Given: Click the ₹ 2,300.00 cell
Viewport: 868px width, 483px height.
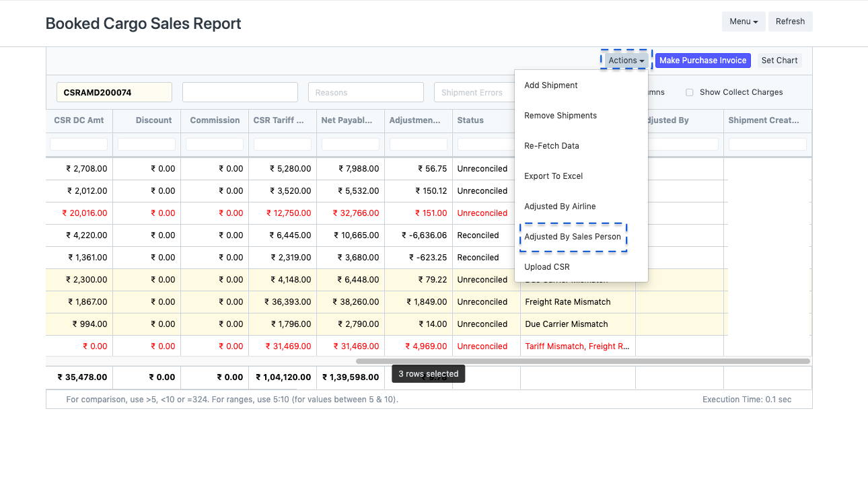Looking at the screenshot, I should pos(79,280).
